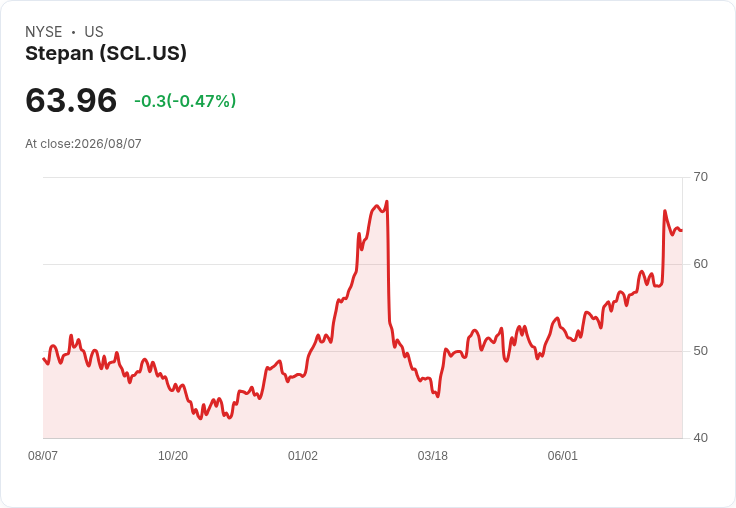Screen dimensions: 736x508
Task: Click the 40 price axis label
Action: coord(700,438)
